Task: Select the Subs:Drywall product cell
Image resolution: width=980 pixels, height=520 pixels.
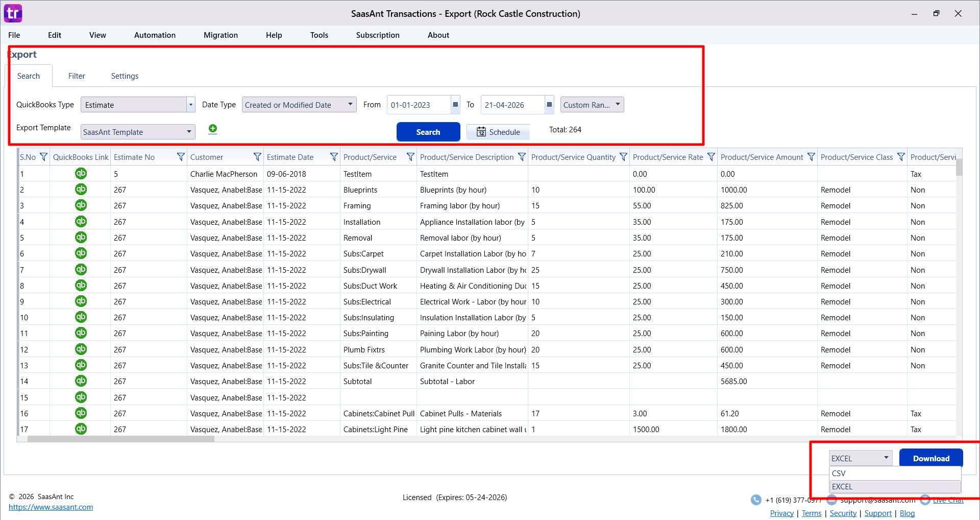Action: (x=378, y=270)
